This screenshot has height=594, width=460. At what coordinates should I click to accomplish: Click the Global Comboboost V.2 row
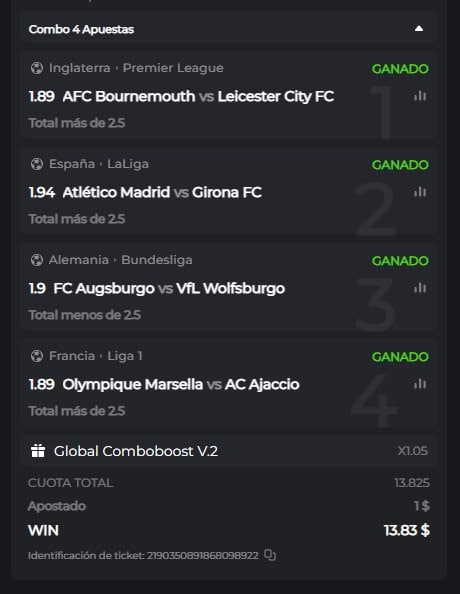pos(229,451)
